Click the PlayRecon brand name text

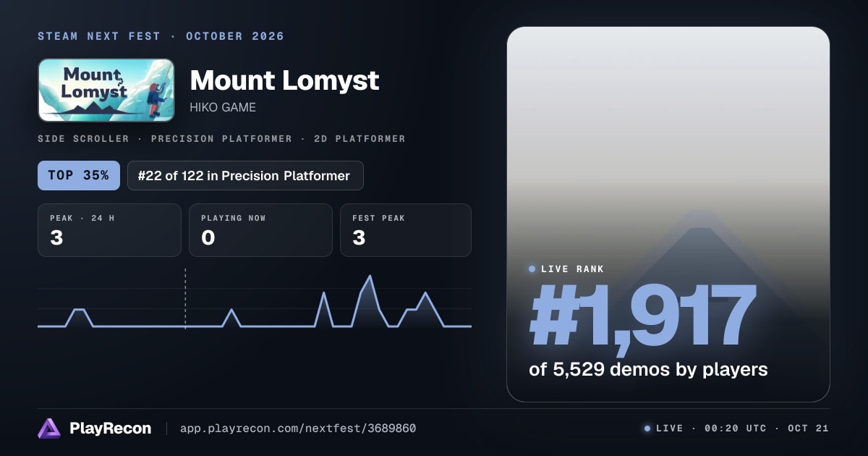point(111,428)
